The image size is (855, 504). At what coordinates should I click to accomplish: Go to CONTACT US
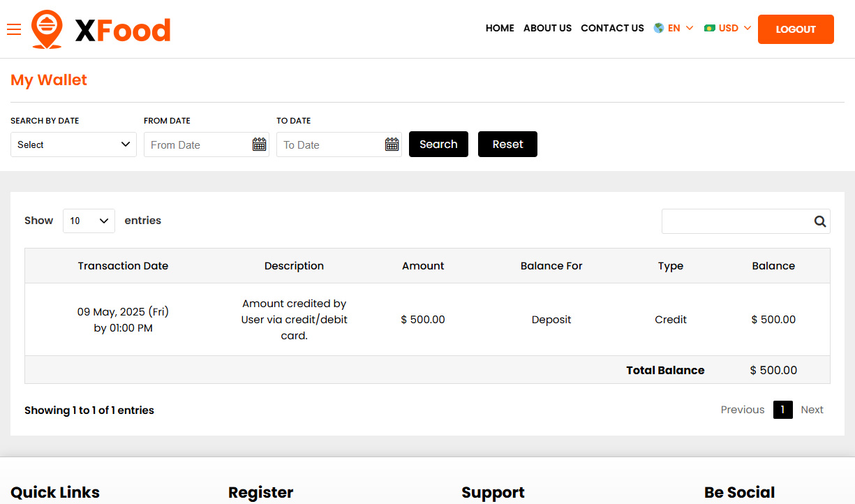pyautogui.click(x=612, y=28)
